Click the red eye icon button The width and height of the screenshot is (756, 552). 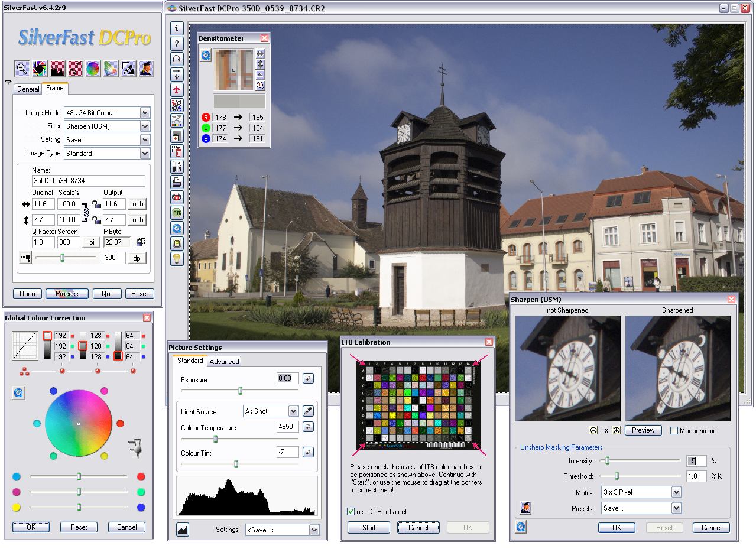pyautogui.click(x=177, y=197)
